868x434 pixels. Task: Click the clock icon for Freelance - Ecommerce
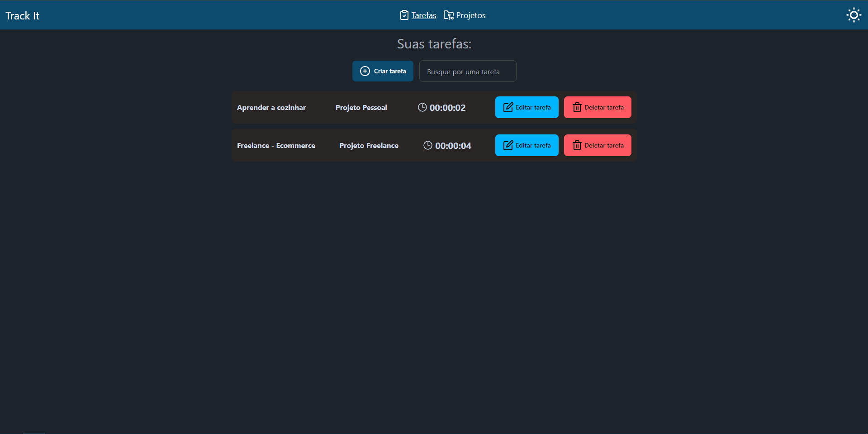click(427, 145)
